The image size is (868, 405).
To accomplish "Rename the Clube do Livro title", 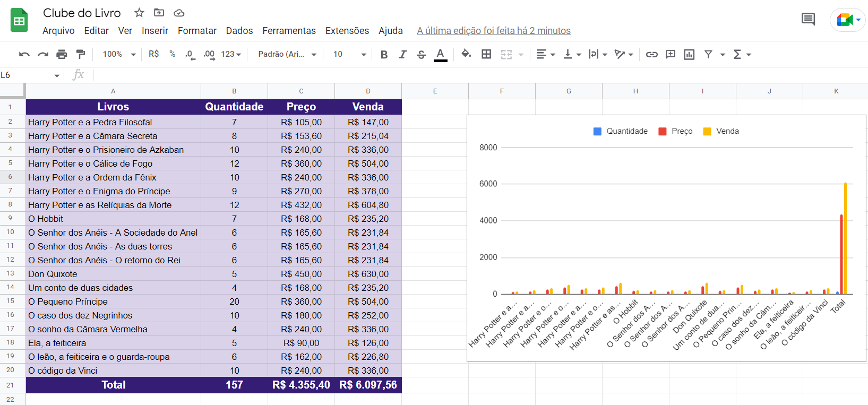I will point(82,13).
